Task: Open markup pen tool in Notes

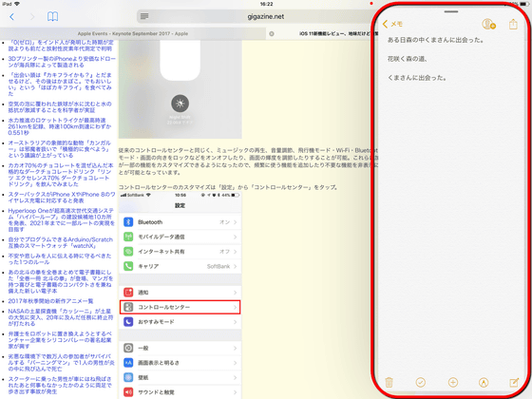Action: click(x=484, y=382)
